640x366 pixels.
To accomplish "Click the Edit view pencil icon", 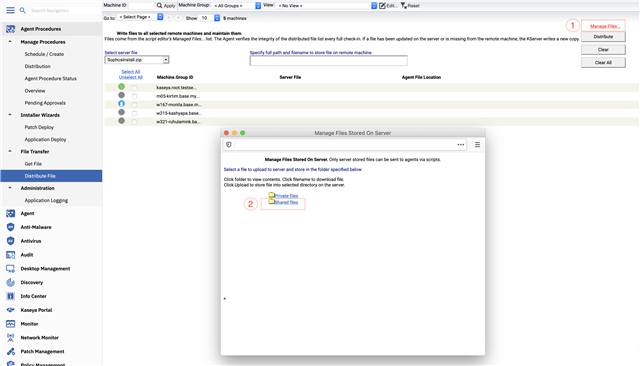I will [x=382, y=6].
